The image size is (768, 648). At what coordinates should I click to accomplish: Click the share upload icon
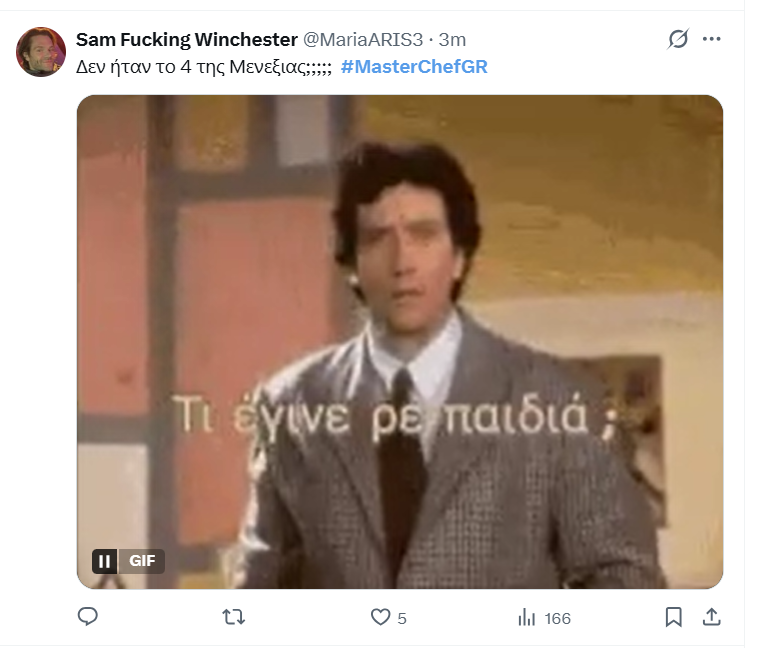(712, 617)
